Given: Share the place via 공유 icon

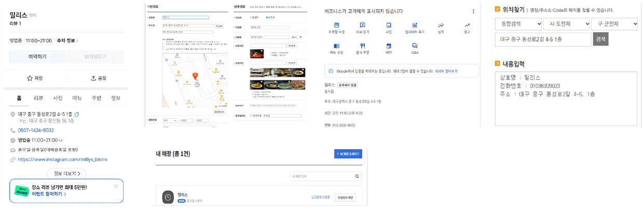Looking at the screenshot, I should click(98, 78).
